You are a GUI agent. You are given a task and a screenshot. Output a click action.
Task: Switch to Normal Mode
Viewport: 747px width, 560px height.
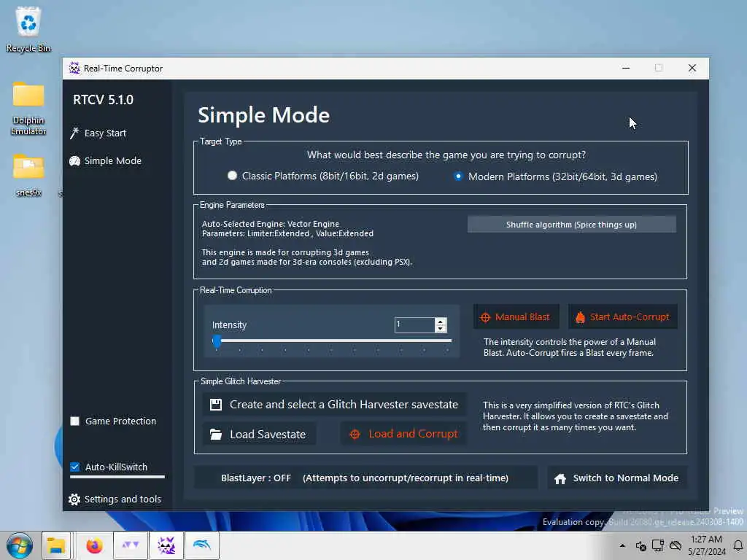(617, 478)
